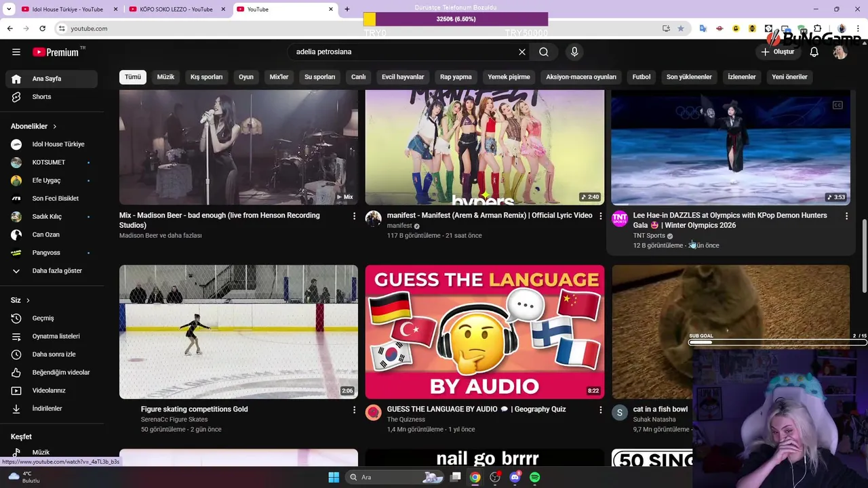Open the Google Translate extension icon
The image size is (868, 488).
click(703, 28)
